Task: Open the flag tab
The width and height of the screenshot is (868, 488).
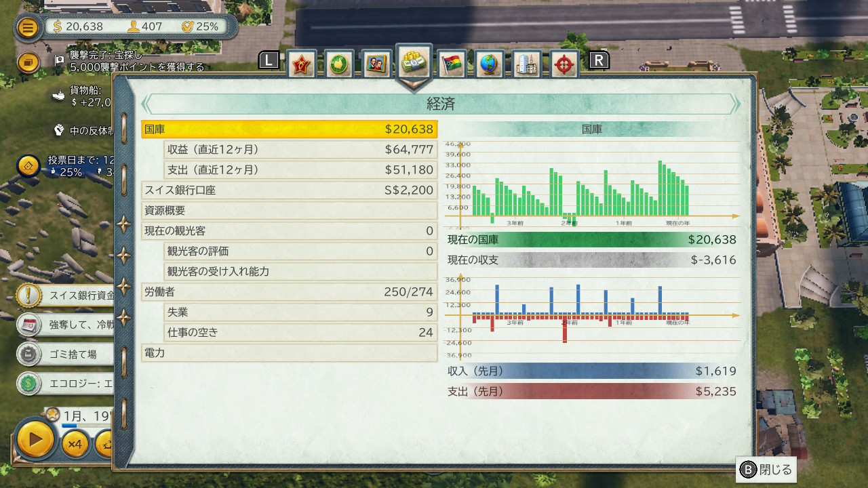Action: click(452, 64)
